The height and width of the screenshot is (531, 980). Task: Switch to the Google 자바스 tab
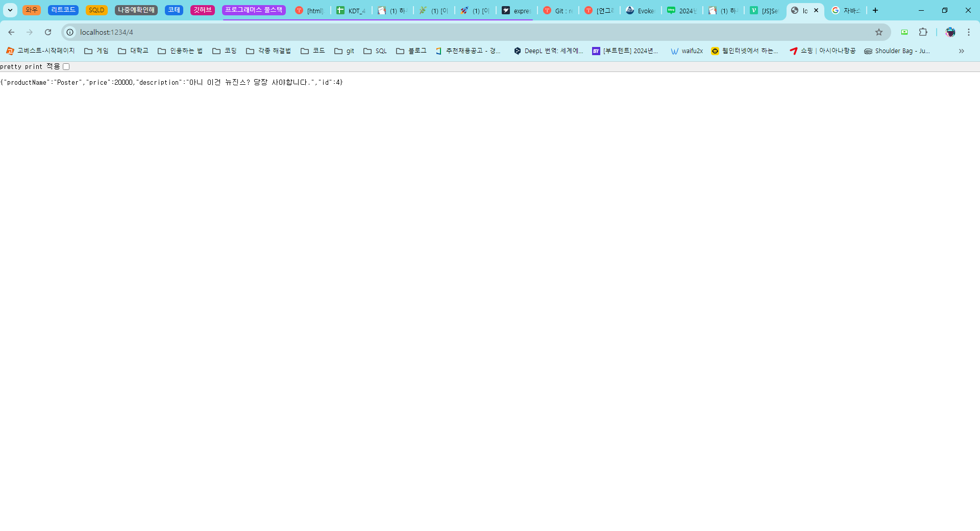point(846,11)
